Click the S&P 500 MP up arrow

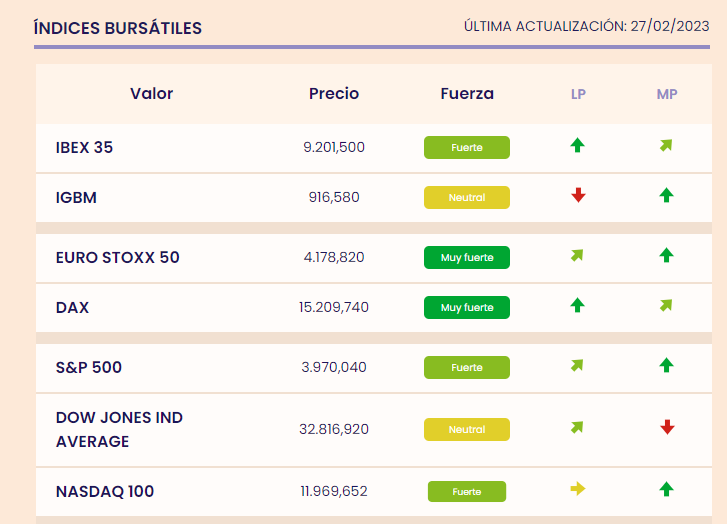(667, 366)
